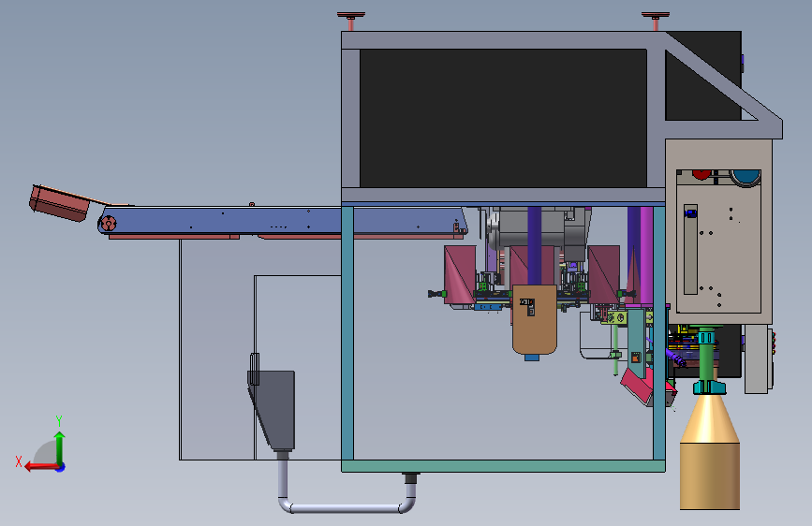Select the gray side box right of the funnel shaft
812x526 pixels.
coord(756,358)
